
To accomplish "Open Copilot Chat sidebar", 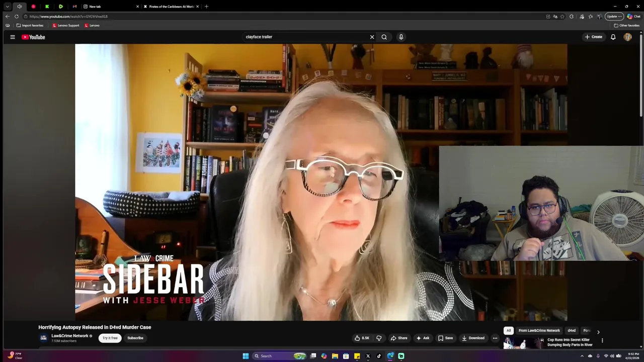I will coord(633,17).
